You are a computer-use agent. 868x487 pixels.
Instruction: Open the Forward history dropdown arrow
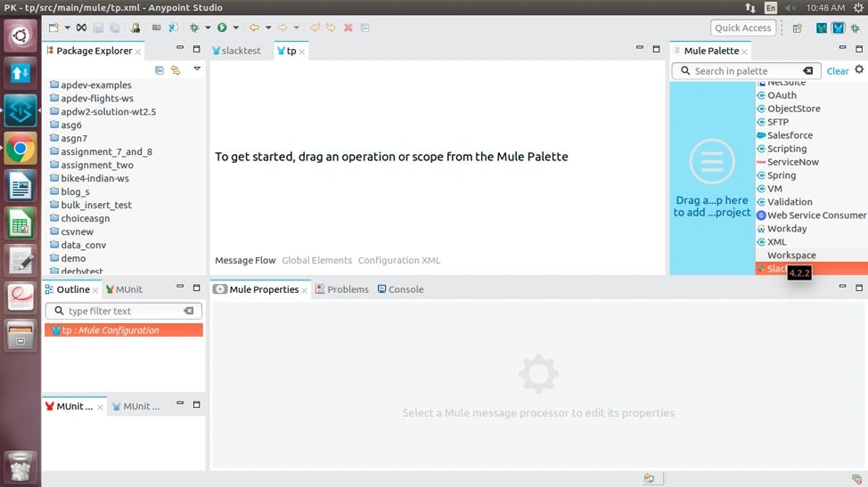(x=296, y=28)
